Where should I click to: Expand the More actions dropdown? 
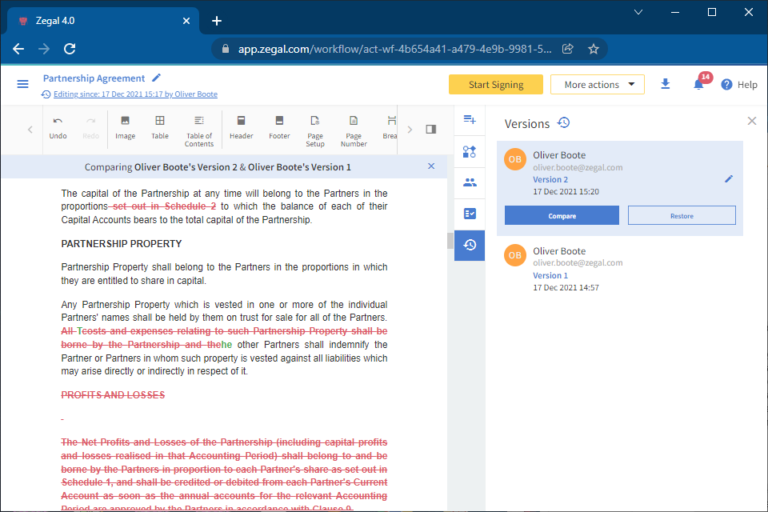597,85
